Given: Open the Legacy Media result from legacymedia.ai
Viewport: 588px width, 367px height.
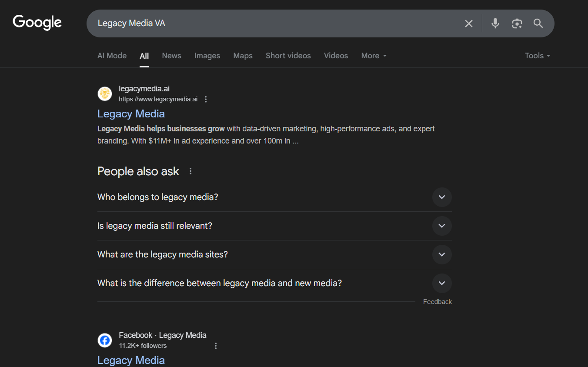Looking at the screenshot, I should tap(131, 114).
